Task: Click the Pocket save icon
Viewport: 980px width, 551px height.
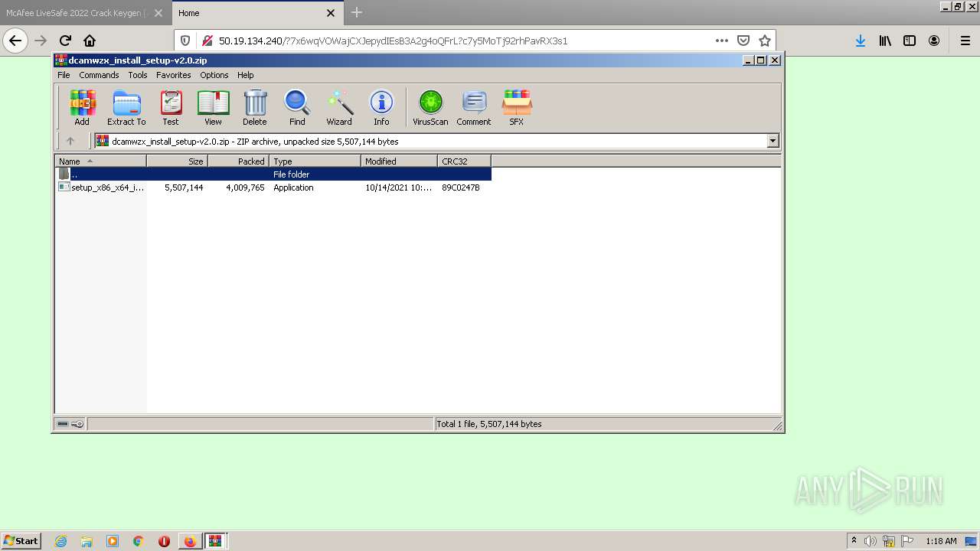Action: pos(743,41)
